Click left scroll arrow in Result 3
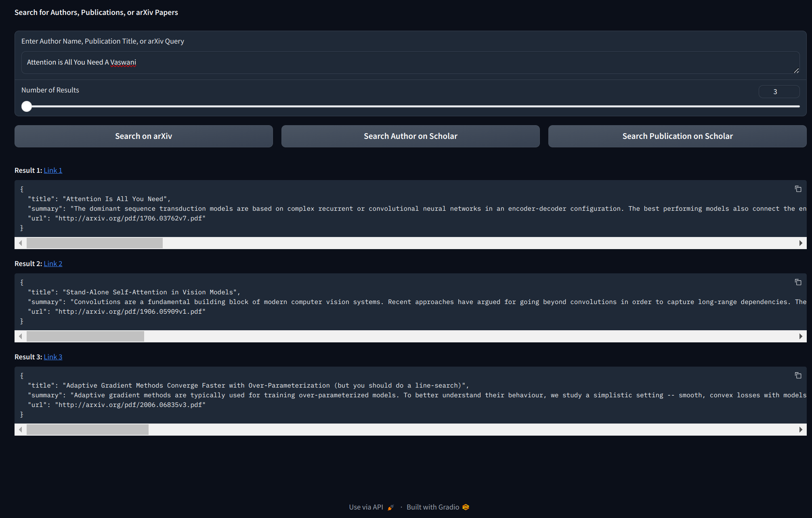This screenshot has width=812, height=518. pos(21,430)
